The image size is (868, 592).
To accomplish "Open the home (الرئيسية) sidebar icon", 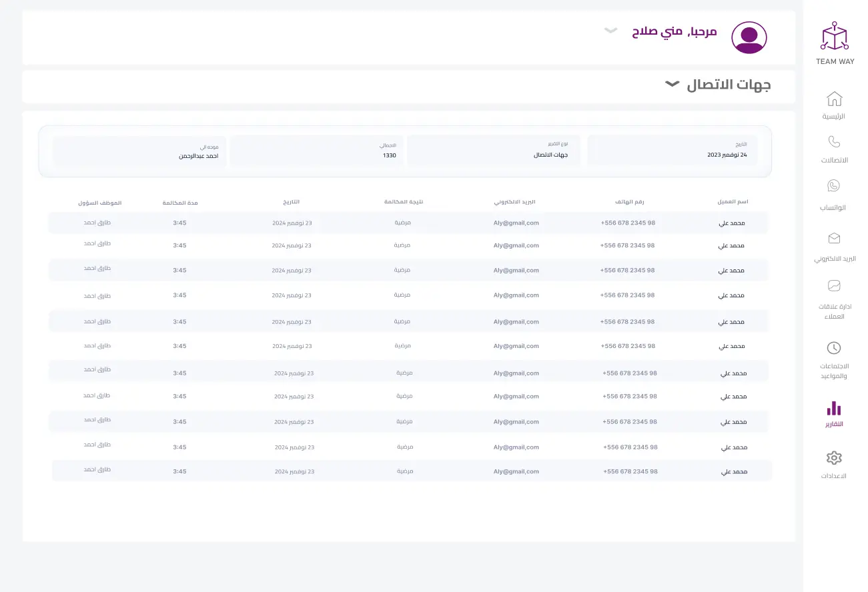I will (x=834, y=99).
